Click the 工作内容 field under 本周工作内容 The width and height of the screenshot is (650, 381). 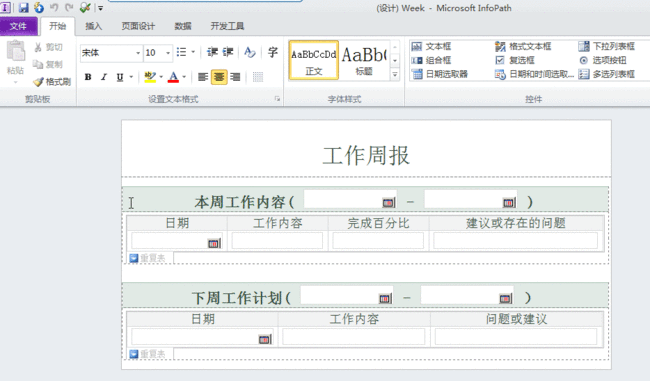[277, 240]
